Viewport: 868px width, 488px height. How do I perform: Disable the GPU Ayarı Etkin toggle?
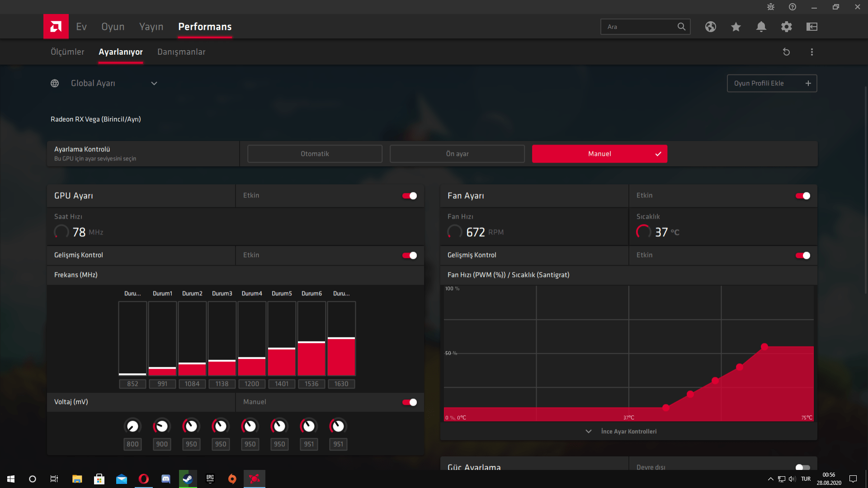[410, 196]
